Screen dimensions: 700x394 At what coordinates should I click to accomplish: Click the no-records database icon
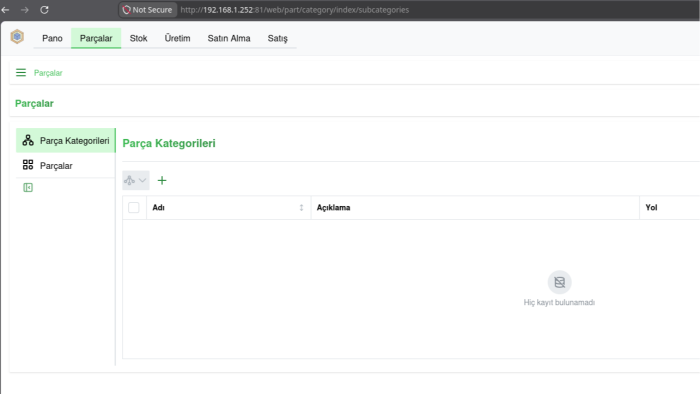(x=559, y=282)
